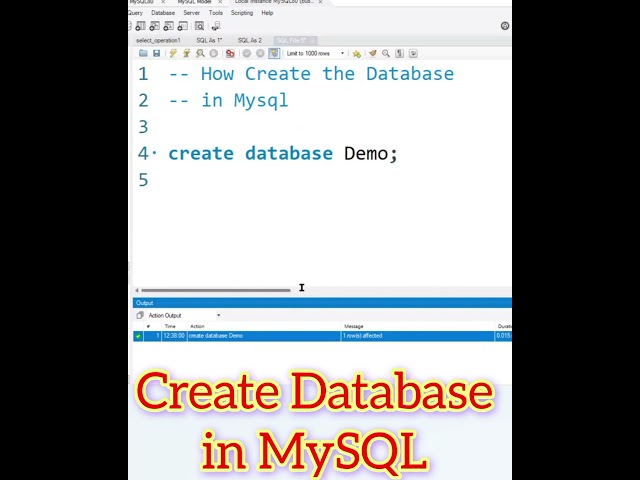Image resolution: width=640 pixels, height=480 pixels.
Task: Open the Limit to 1000 rows dropdown
Action: [315, 53]
